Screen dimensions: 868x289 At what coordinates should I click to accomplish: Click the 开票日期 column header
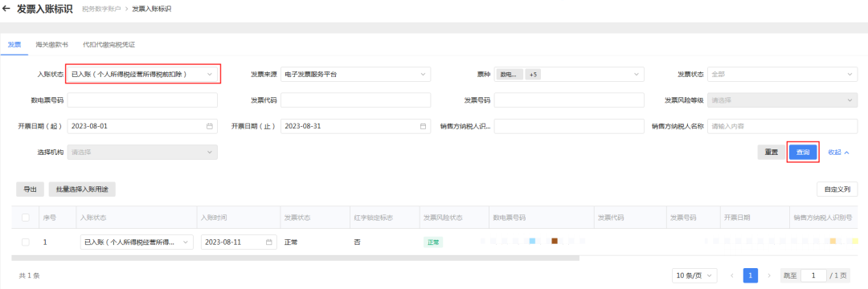(737, 218)
